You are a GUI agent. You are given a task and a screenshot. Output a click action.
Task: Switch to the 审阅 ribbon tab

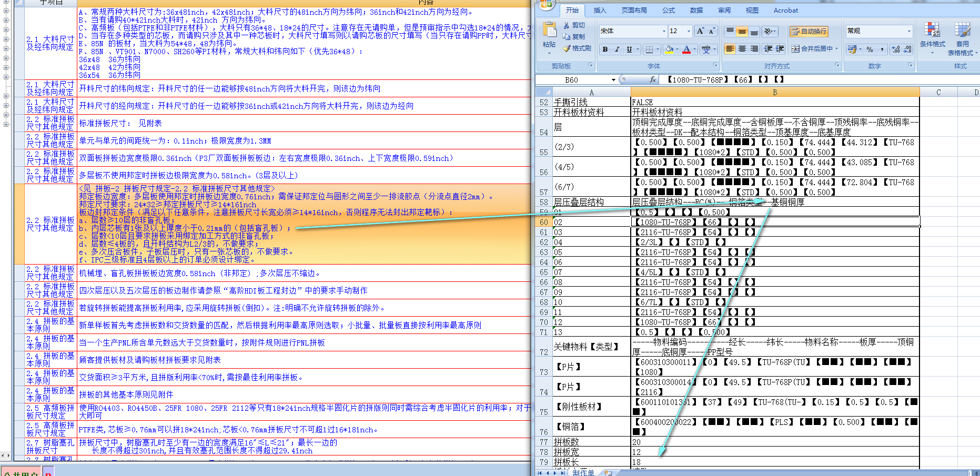[x=724, y=11]
